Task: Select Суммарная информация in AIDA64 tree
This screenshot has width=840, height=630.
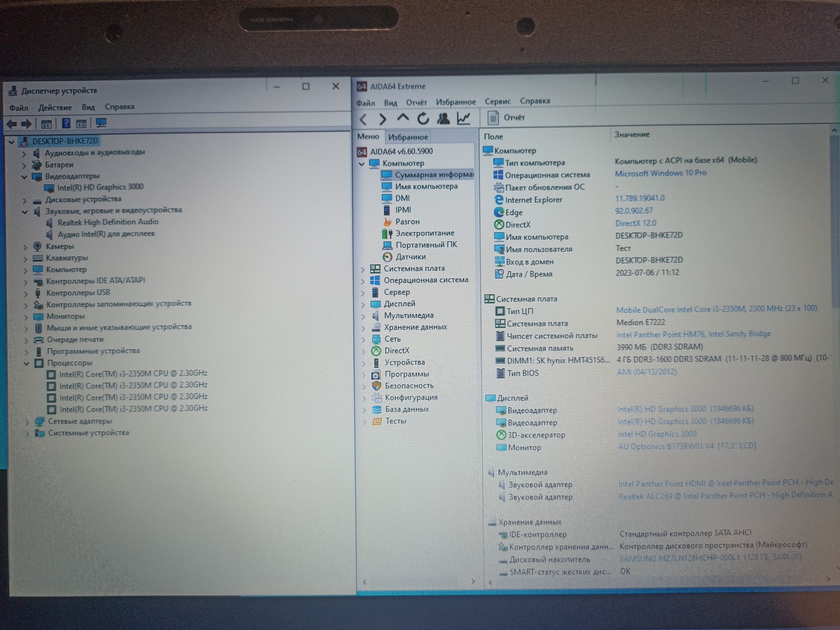Action: tap(428, 175)
